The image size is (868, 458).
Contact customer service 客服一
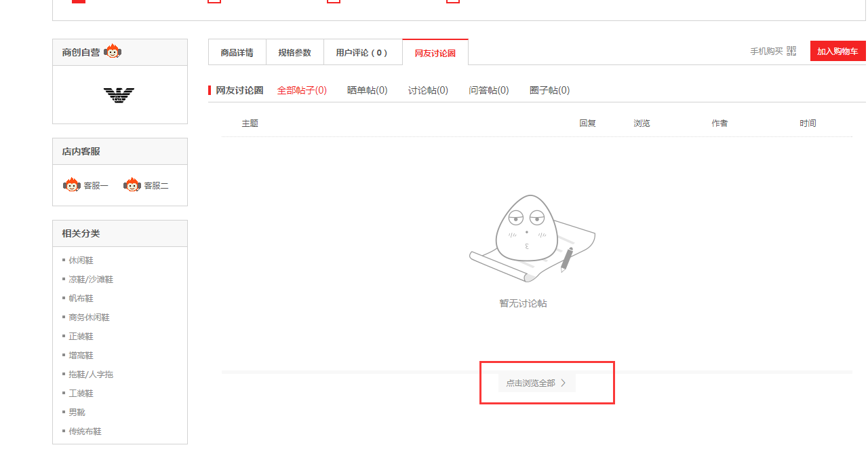[x=96, y=185]
